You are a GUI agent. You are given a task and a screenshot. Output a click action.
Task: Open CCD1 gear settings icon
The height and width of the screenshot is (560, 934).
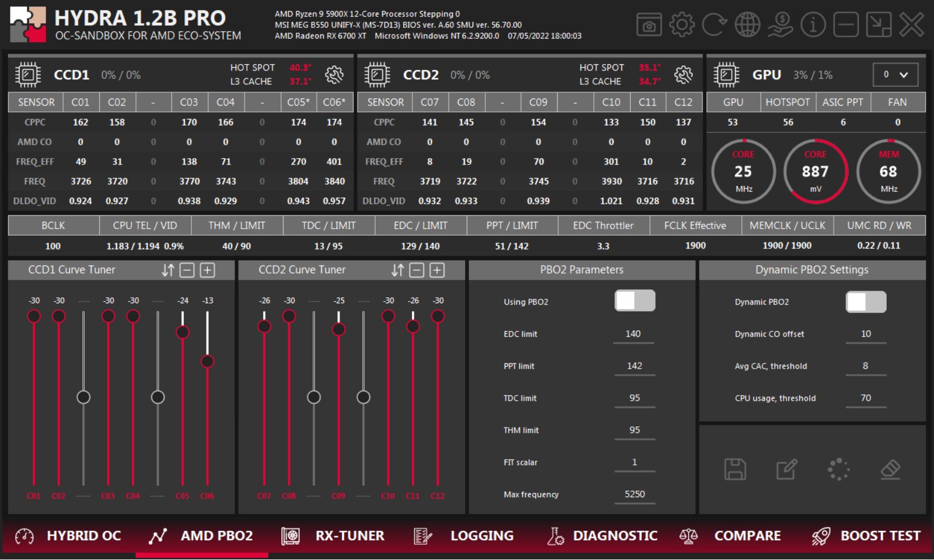coord(334,75)
